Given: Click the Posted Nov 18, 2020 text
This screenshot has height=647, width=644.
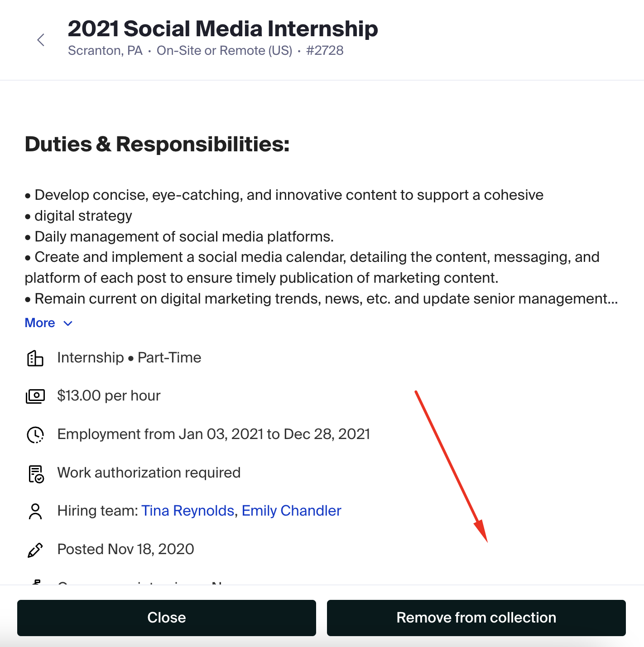Looking at the screenshot, I should pyautogui.click(x=126, y=549).
